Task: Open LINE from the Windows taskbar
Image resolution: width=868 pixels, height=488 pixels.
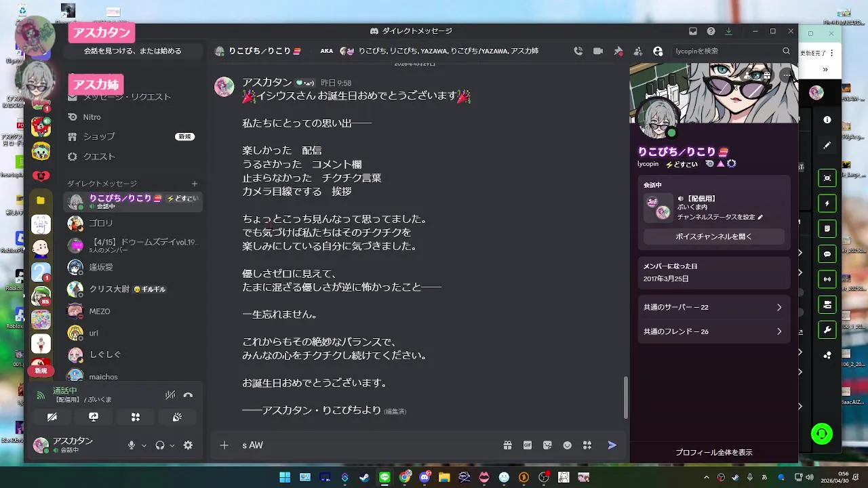Action: (x=385, y=477)
